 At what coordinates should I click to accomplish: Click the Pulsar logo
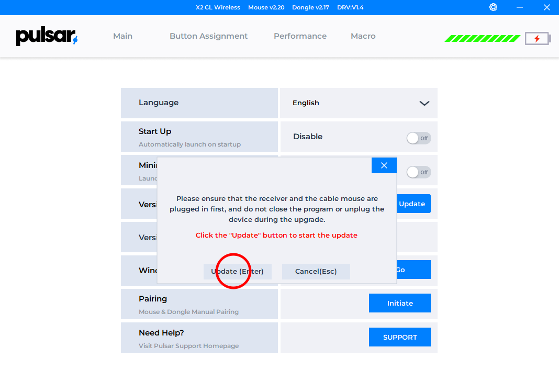[47, 36]
